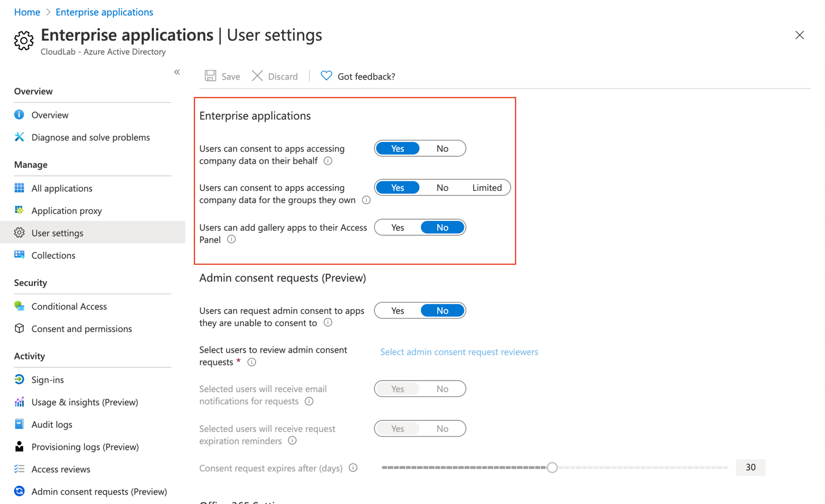Enable gallery apps on Access Panel with Yes

click(x=397, y=228)
